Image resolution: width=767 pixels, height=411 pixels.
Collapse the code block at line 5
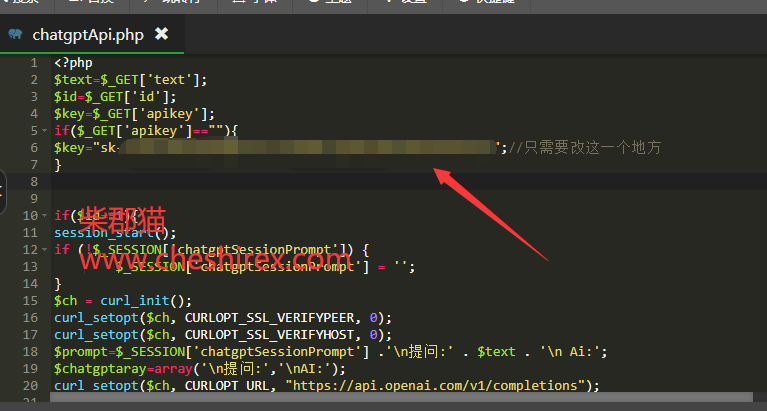[x=45, y=131]
